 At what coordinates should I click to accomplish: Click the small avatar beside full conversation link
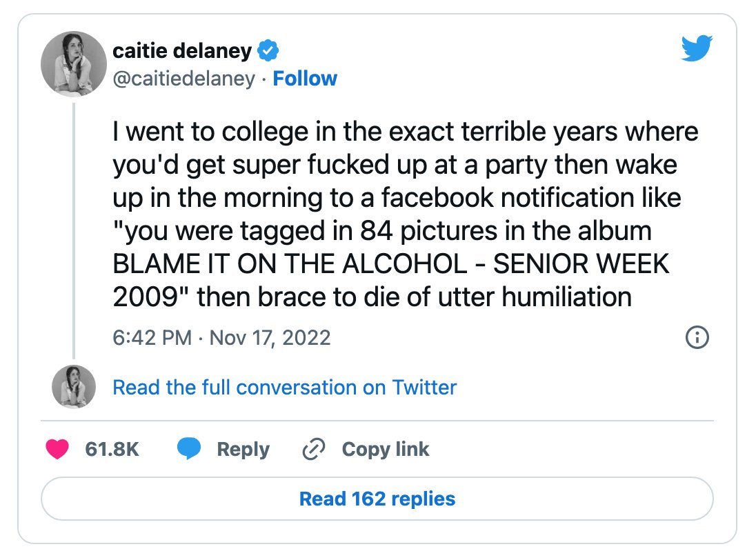pos(74,387)
